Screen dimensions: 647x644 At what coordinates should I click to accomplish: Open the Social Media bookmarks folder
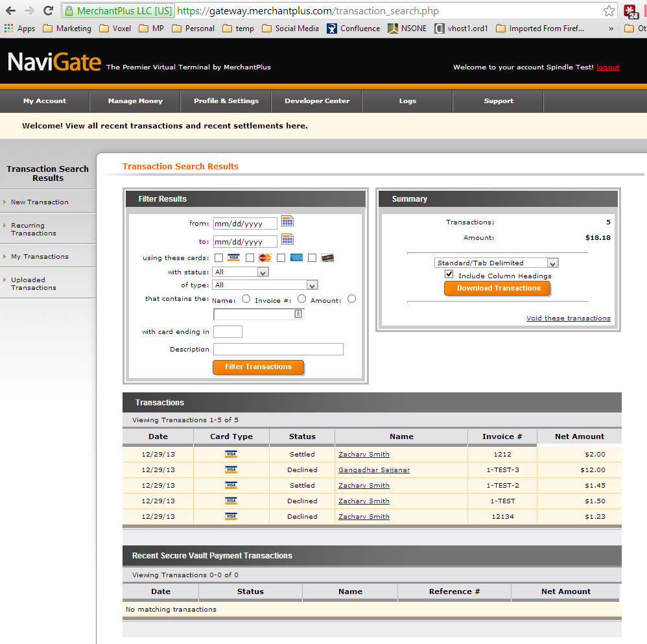click(290, 29)
